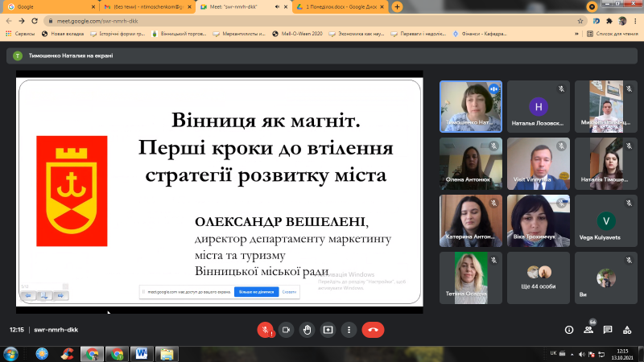Expand hidden bookmarks chevron
This screenshot has height=362, width=644.
point(576,34)
